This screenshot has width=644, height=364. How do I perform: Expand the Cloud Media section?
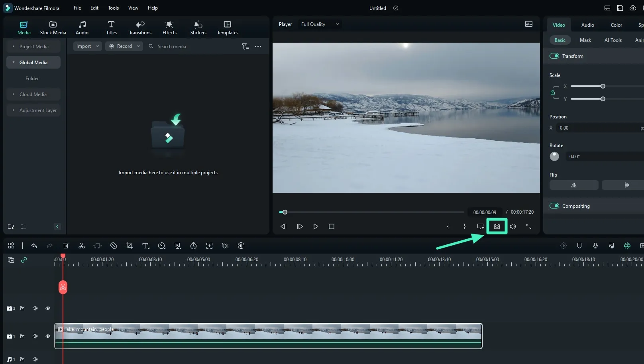point(33,94)
